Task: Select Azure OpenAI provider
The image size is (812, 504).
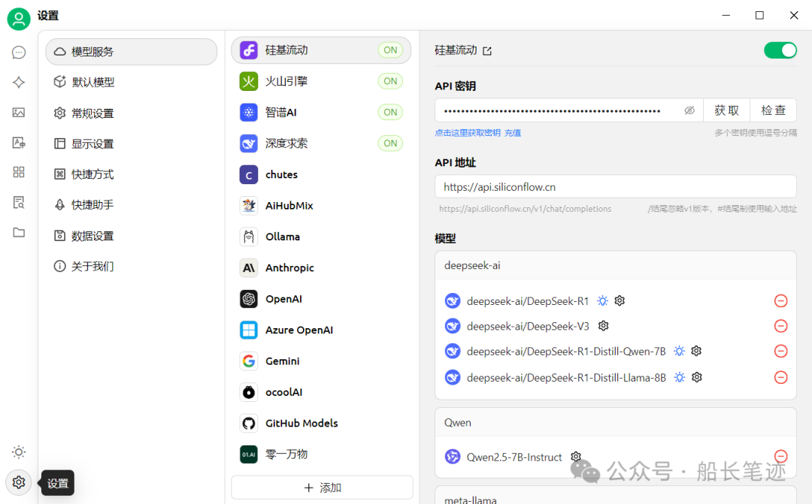Action: click(x=321, y=330)
